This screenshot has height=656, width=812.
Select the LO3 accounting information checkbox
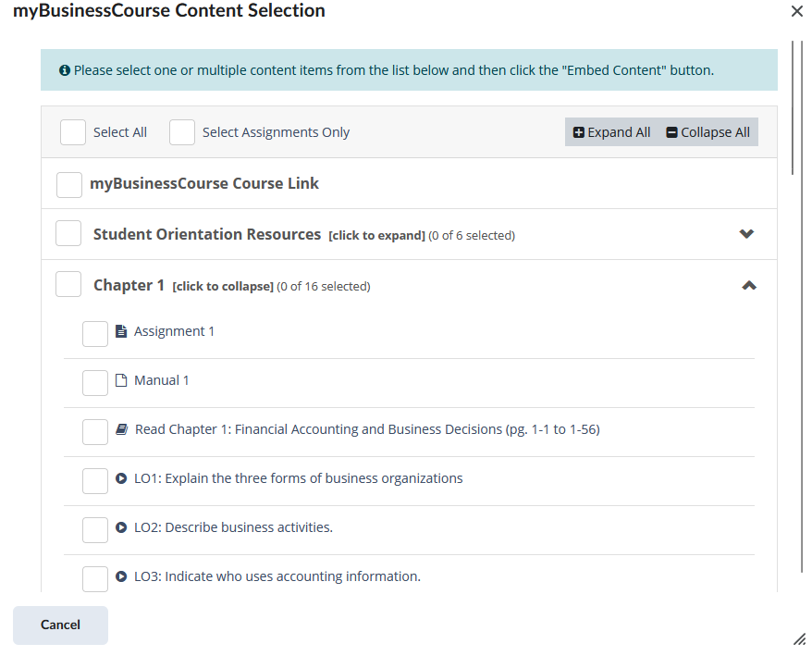tap(95, 579)
